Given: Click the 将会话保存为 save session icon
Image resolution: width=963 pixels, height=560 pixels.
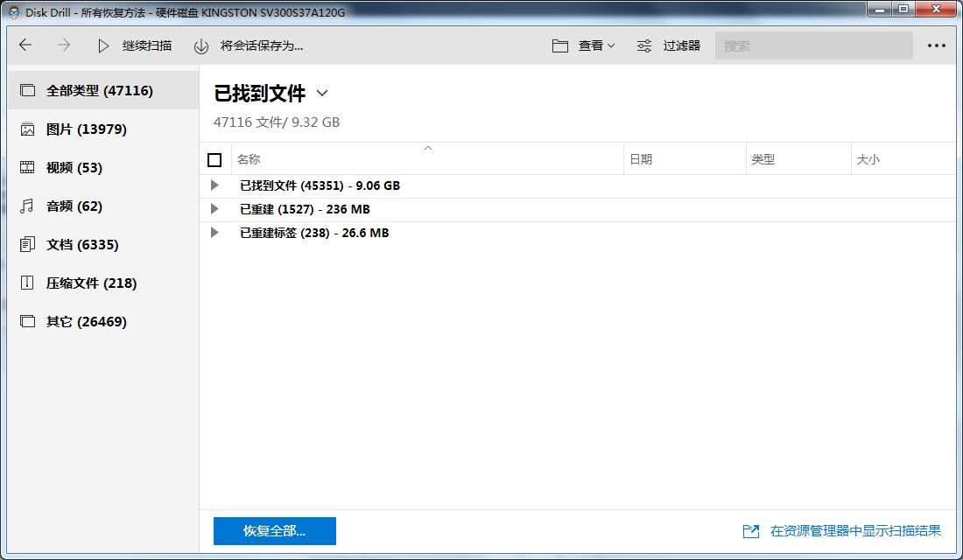Looking at the screenshot, I should pyautogui.click(x=202, y=45).
